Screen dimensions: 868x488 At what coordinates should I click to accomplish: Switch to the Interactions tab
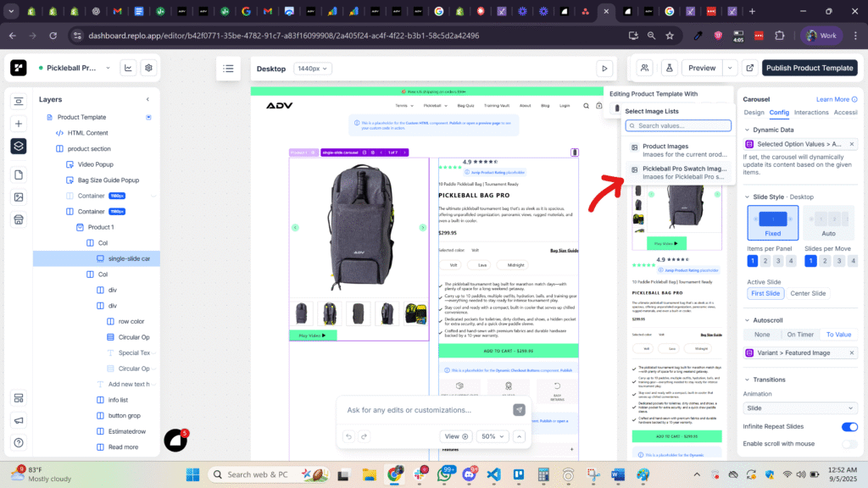[x=811, y=112]
